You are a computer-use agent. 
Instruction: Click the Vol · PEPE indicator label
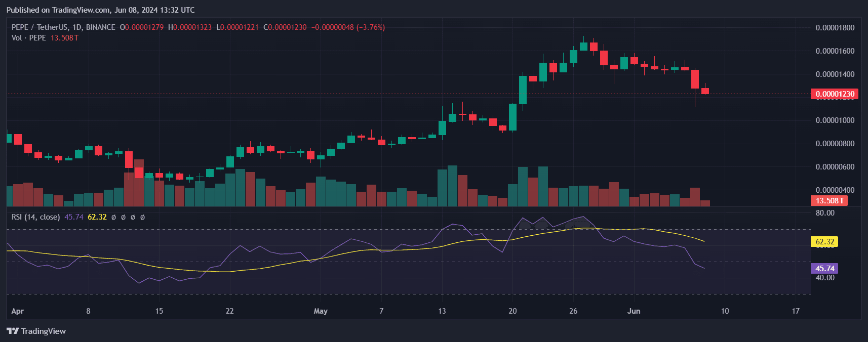pos(29,38)
